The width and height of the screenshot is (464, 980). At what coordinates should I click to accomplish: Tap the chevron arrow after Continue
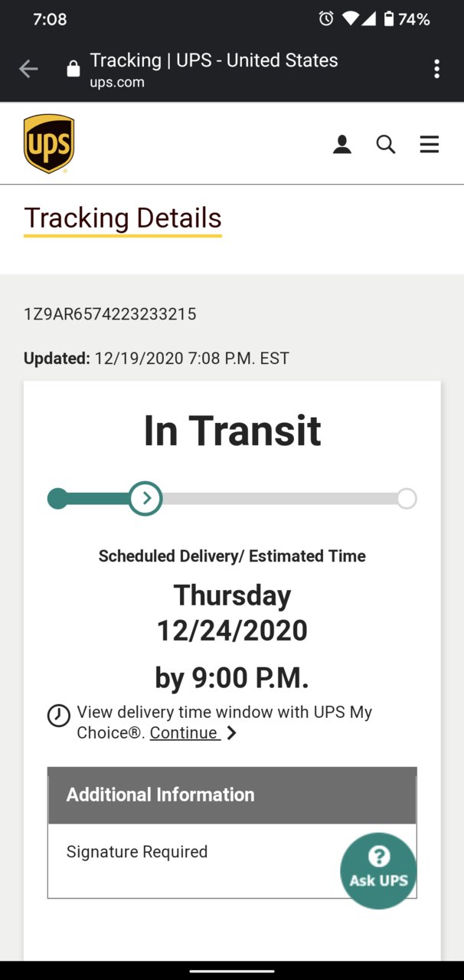pyautogui.click(x=232, y=733)
